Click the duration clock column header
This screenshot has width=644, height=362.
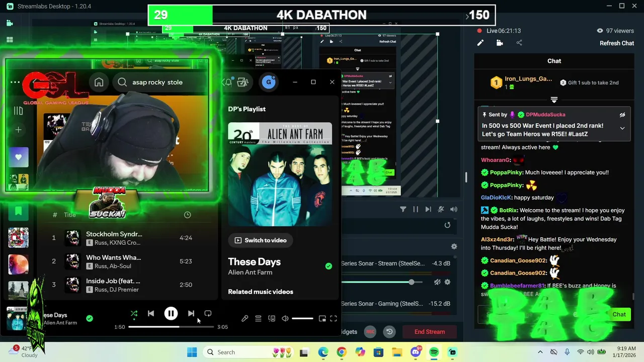[x=187, y=215]
